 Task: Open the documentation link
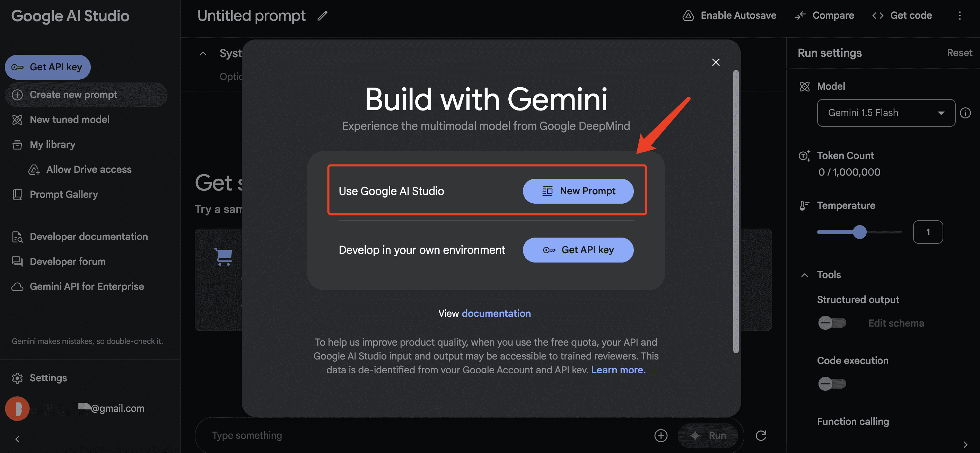click(496, 313)
